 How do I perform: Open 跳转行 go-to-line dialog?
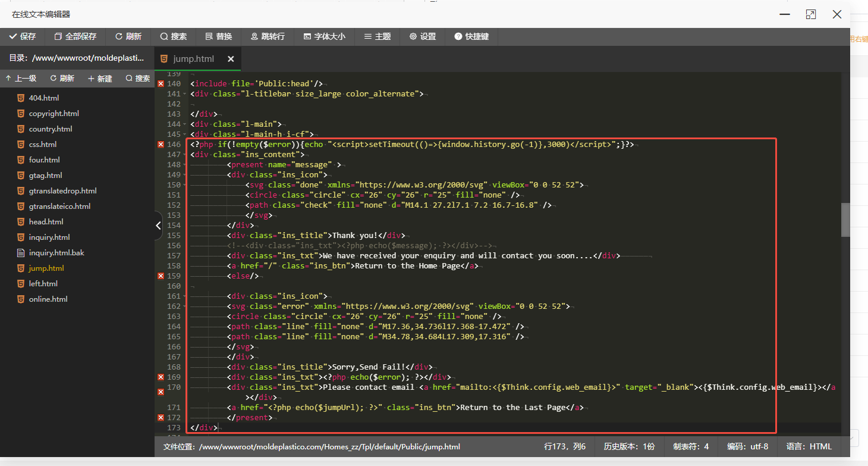click(268, 36)
